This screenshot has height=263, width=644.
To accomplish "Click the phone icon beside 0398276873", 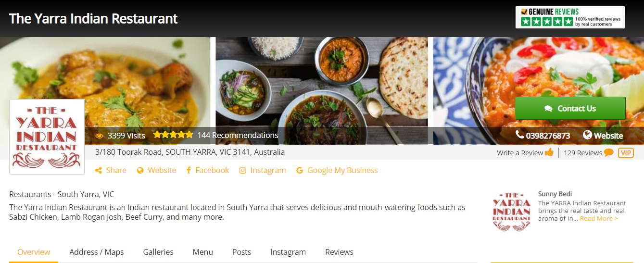I will [x=520, y=135].
